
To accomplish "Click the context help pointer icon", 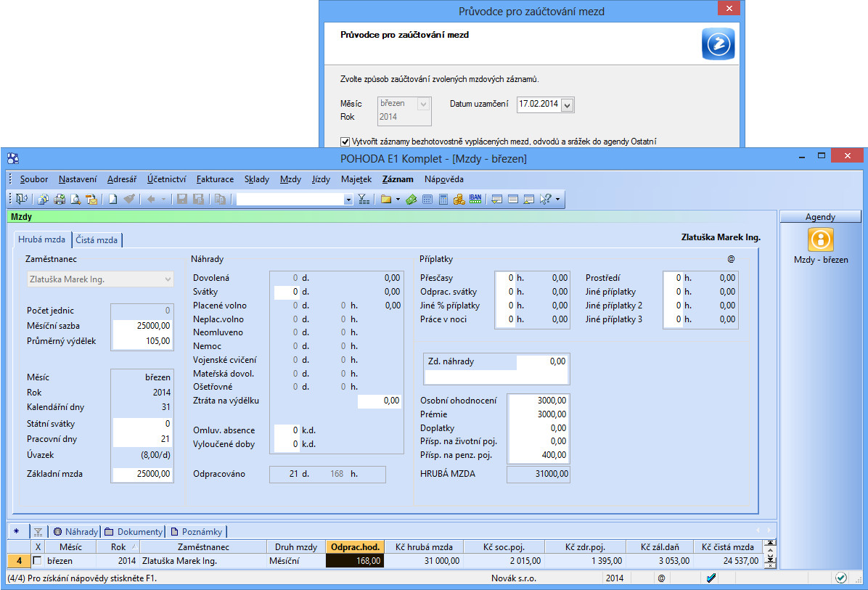I will click(545, 200).
